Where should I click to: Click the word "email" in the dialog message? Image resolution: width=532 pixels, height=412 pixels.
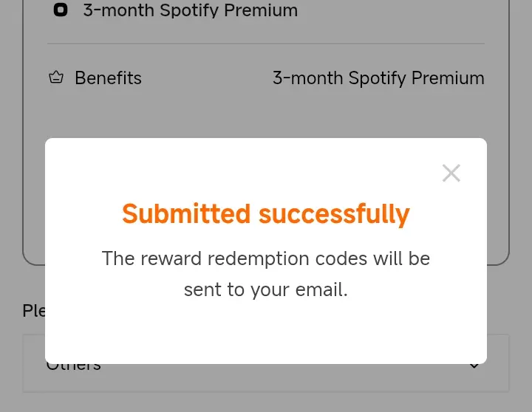[x=319, y=290]
